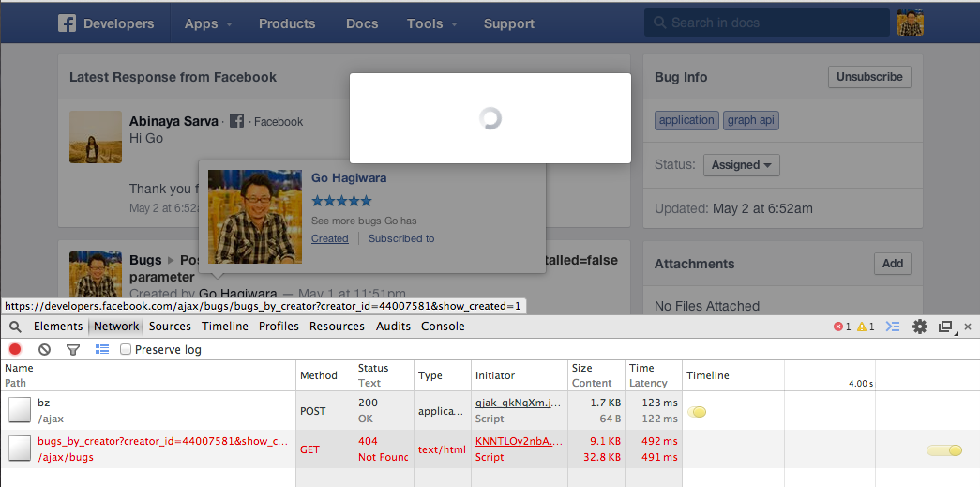Open the Docs menu item

(x=362, y=23)
